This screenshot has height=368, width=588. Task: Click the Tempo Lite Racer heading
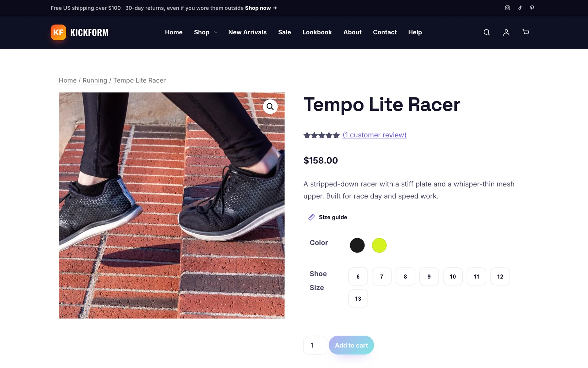pyautogui.click(x=382, y=105)
